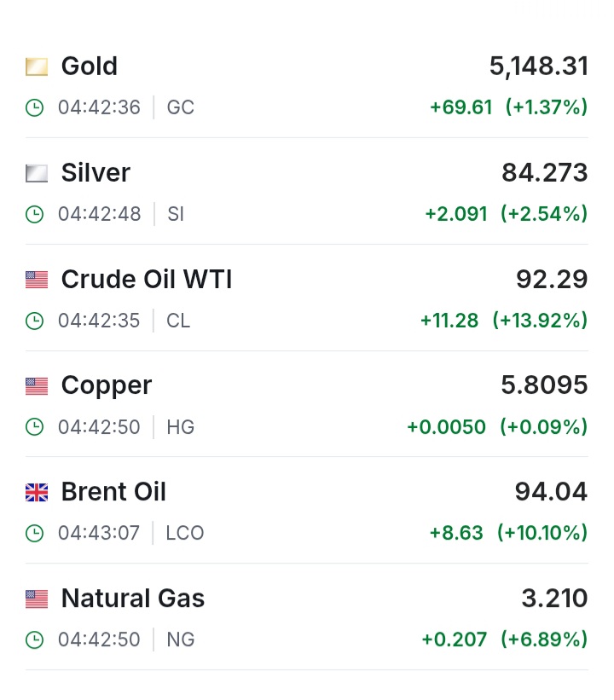Click the LCO ticker symbol

tap(185, 533)
